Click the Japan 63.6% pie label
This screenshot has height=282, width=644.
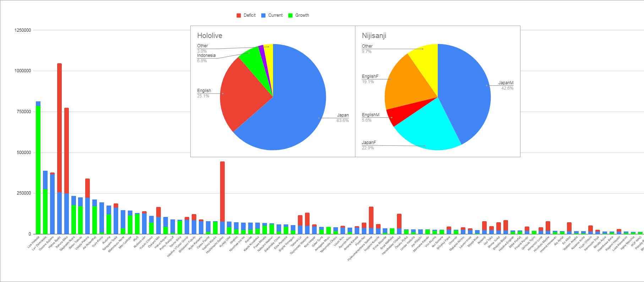[x=343, y=118]
